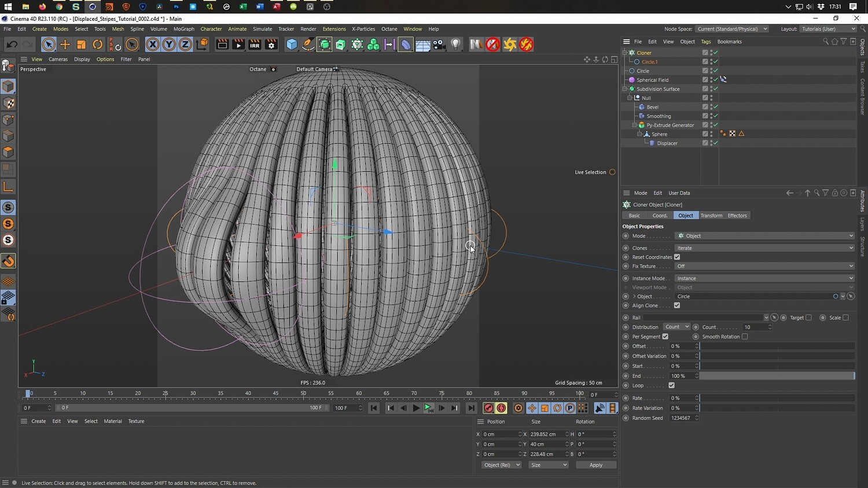The image size is (868, 488).
Task: Enable the Smooth Rotation checkbox
Action: pyautogui.click(x=745, y=337)
